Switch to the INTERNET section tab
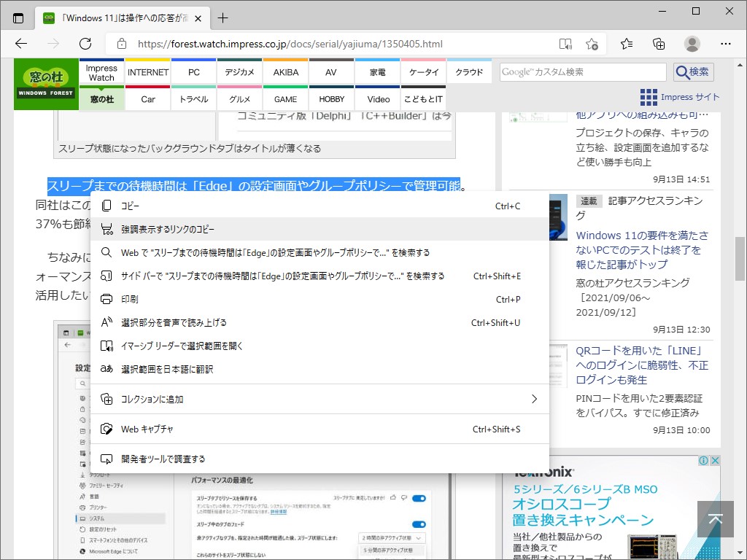Viewport: 747px width, 560px height. 147,71
